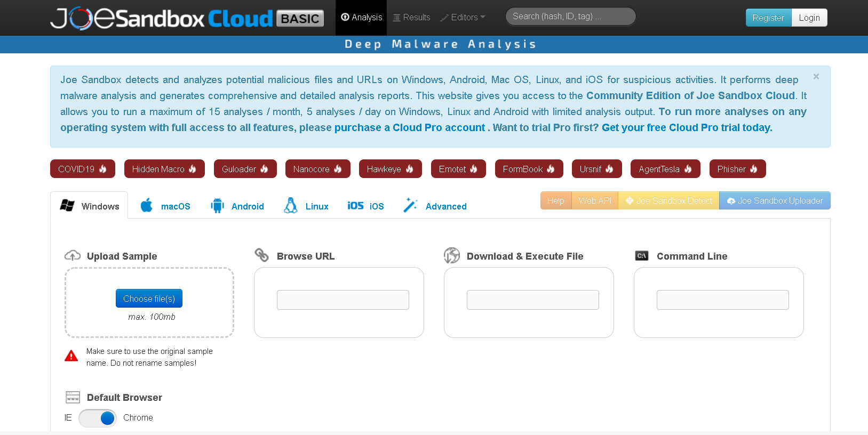Screen dimensions: 868x435
Task: Focus the Command Line input field
Action: pos(723,300)
